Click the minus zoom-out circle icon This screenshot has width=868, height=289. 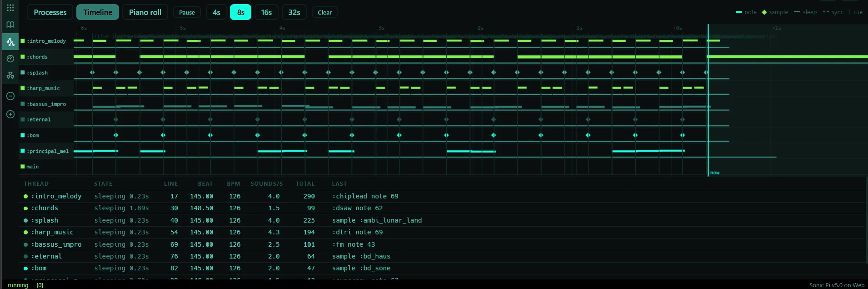click(10, 96)
